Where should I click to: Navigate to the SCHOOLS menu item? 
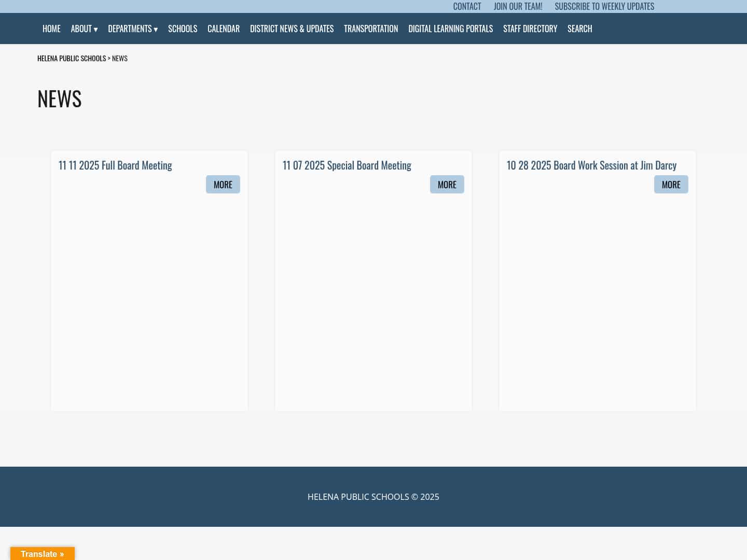coord(183,29)
